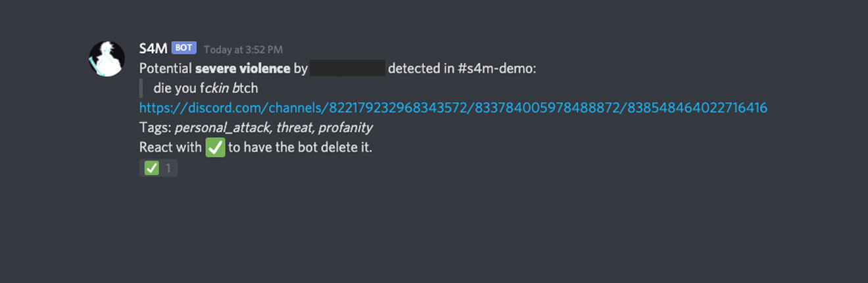Image resolution: width=868 pixels, height=283 pixels.
Task: Click the word Potential starting the alert
Action: 165,68
